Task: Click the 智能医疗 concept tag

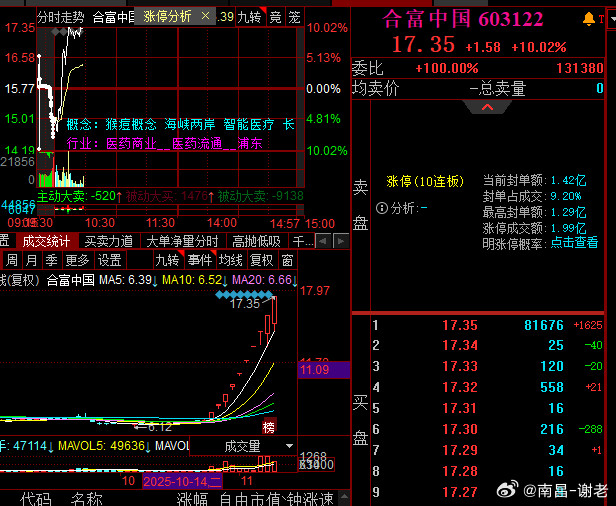Action: 249,125
